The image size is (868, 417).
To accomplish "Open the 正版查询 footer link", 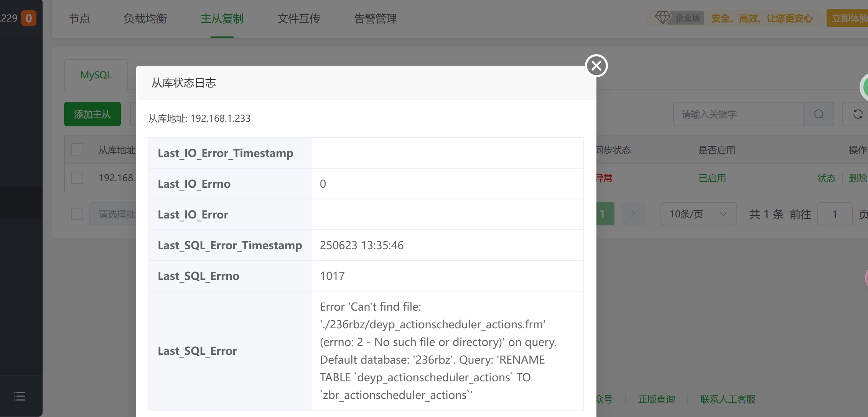I will (x=657, y=399).
